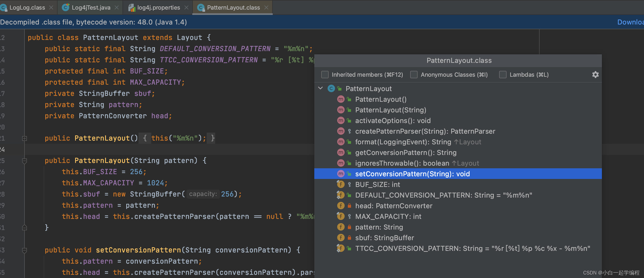The width and height of the screenshot is (644, 278).
Task: Collapse the PatternLayout class node
Action: [320, 88]
